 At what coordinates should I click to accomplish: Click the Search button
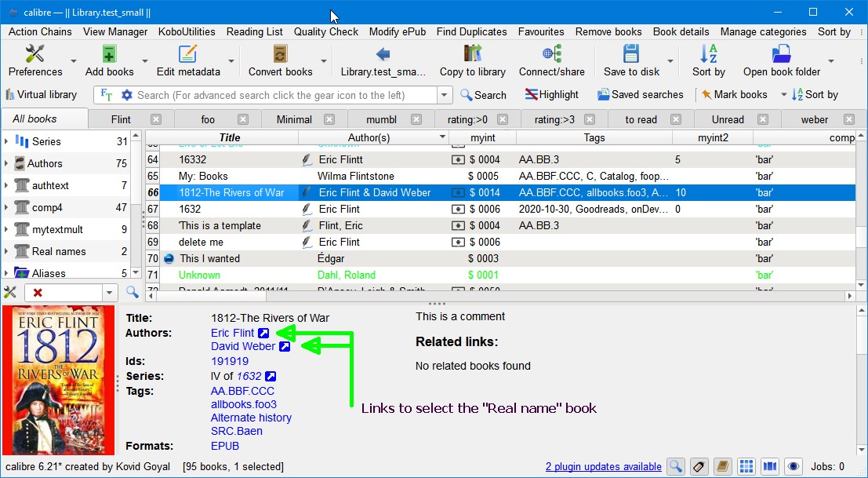483,95
